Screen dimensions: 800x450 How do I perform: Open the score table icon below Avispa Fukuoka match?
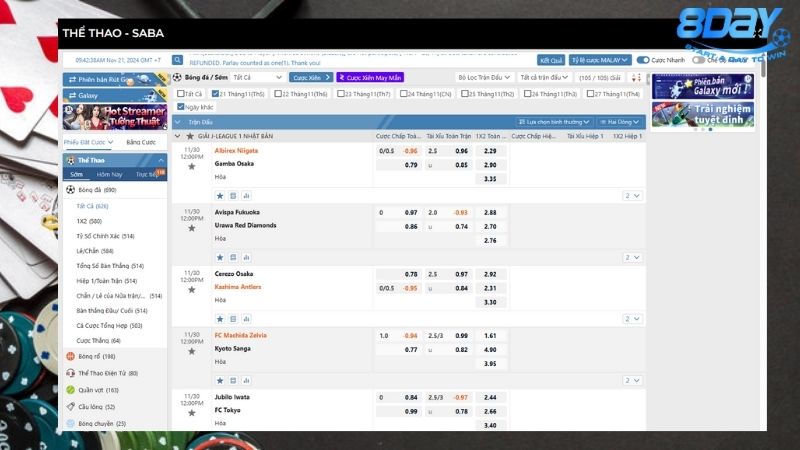233,258
